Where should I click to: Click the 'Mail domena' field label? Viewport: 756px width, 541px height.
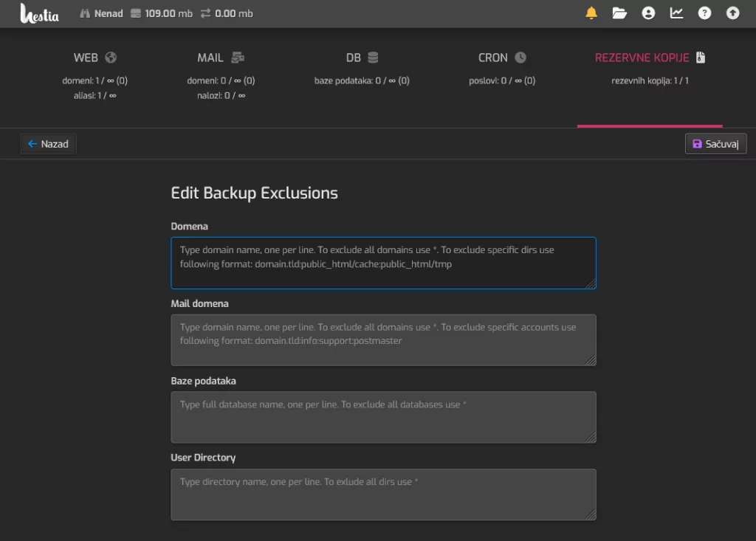(199, 304)
